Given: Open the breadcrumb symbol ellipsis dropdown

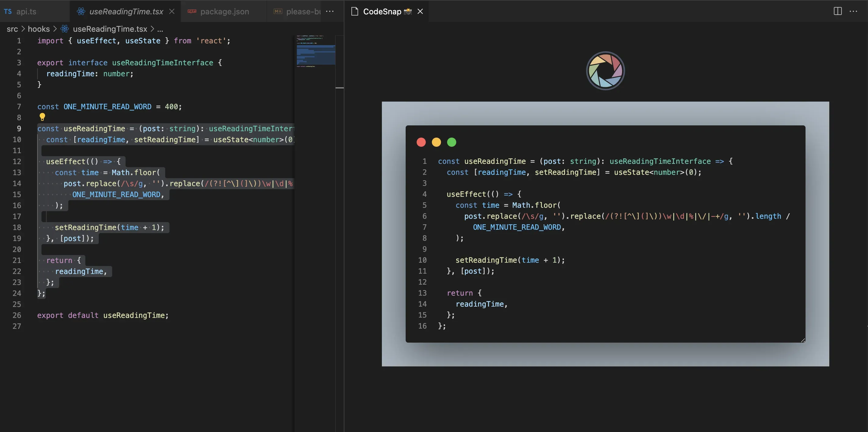Looking at the screenshot, I should tap(160, 29).
